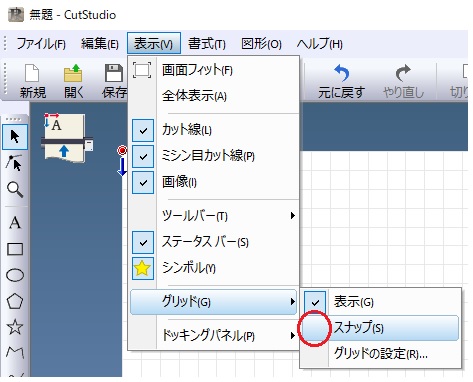Click the screen fit frame icon

click(x=142, y=70)
